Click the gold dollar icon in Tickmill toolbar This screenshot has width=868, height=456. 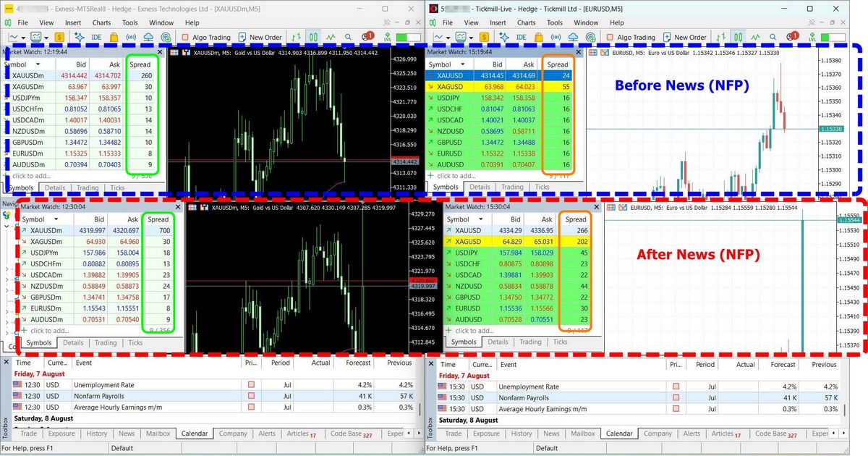coord(484,37)
